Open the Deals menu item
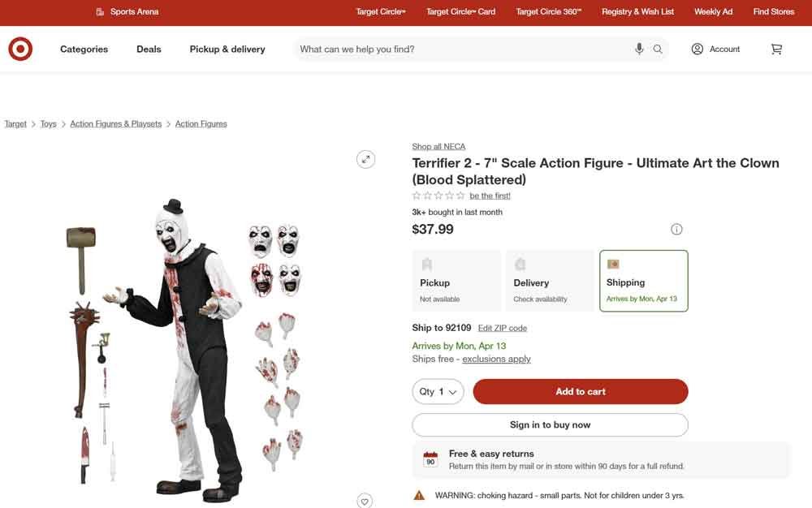 pos(149,50)
